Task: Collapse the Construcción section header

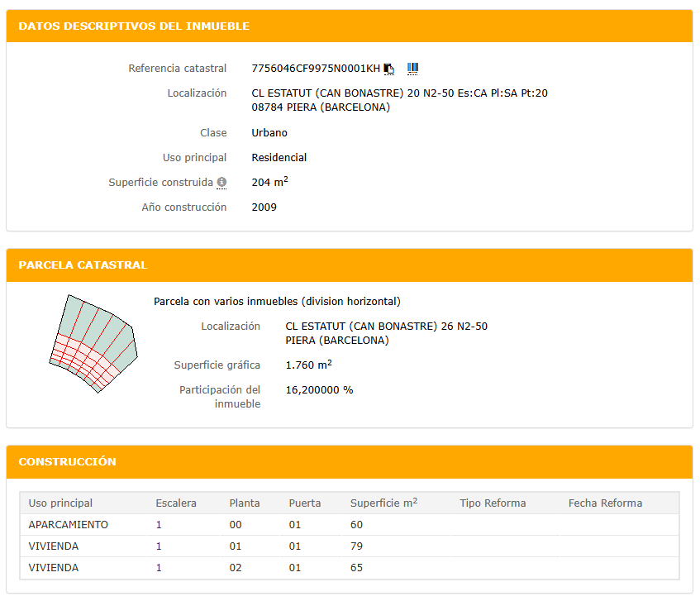Action: coord(67,462)
